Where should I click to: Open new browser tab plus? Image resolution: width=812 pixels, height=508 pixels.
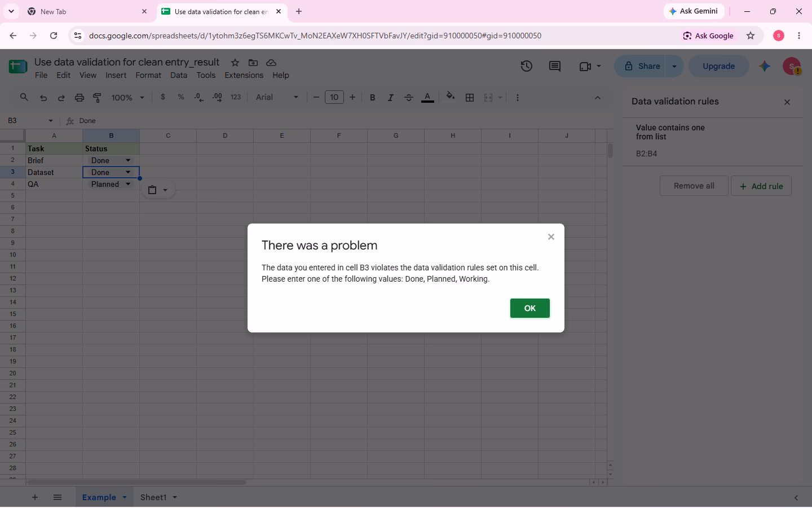(x=299, y=11)
